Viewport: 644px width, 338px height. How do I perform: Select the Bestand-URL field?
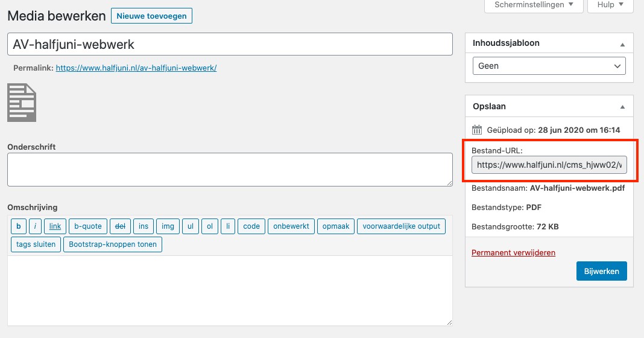click(549, 165)
